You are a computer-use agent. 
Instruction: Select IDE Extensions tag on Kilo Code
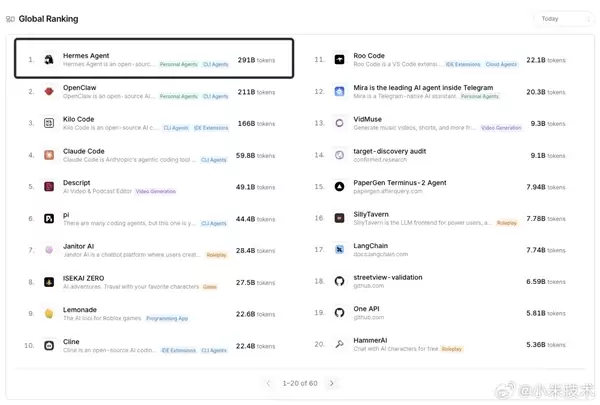click(x=211, y=128)
